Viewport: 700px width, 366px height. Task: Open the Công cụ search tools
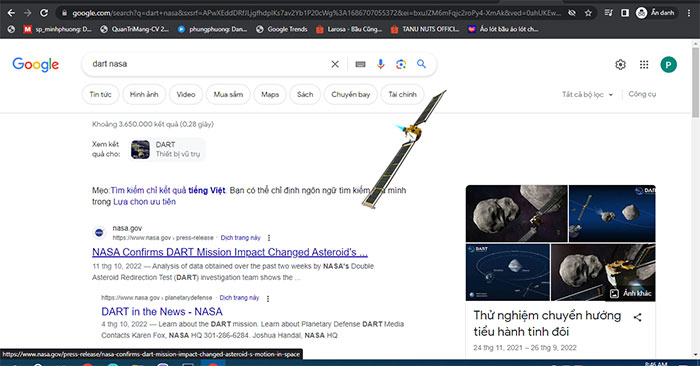642,94
